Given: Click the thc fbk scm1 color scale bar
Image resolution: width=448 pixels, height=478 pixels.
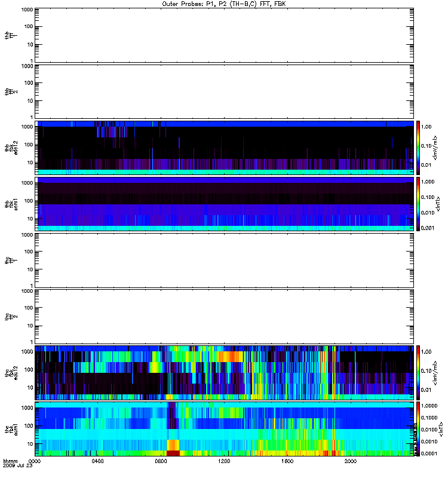Looking at the screenshot, I should [418, 429].
